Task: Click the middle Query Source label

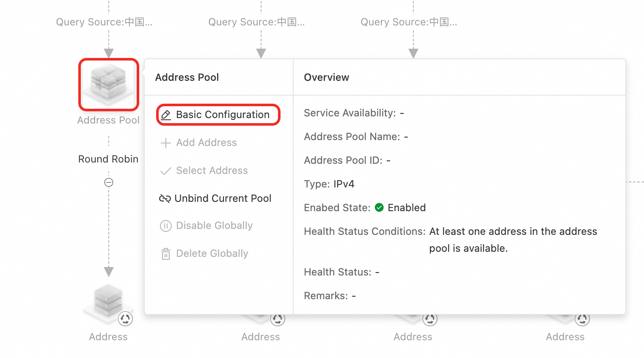Action: [256, 22]
